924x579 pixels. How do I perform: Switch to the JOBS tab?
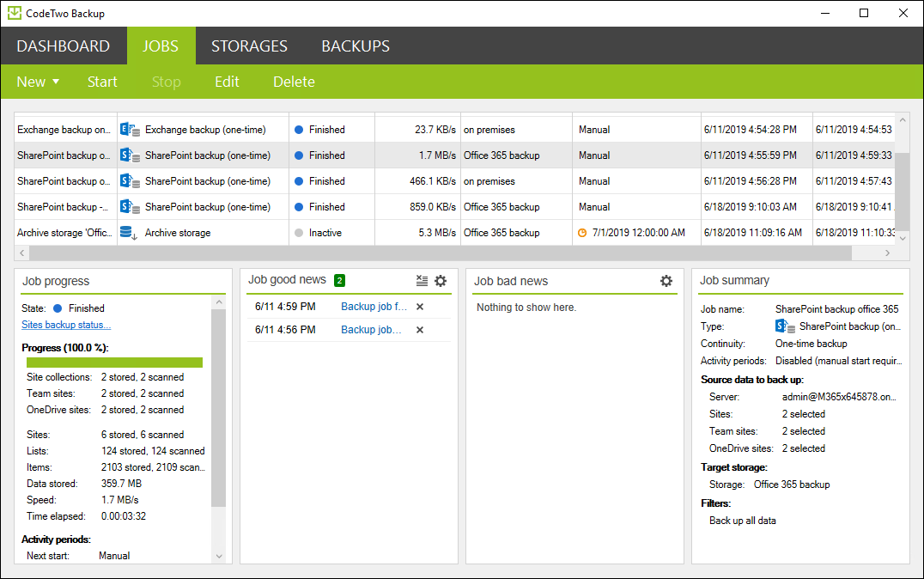(161, 46)
